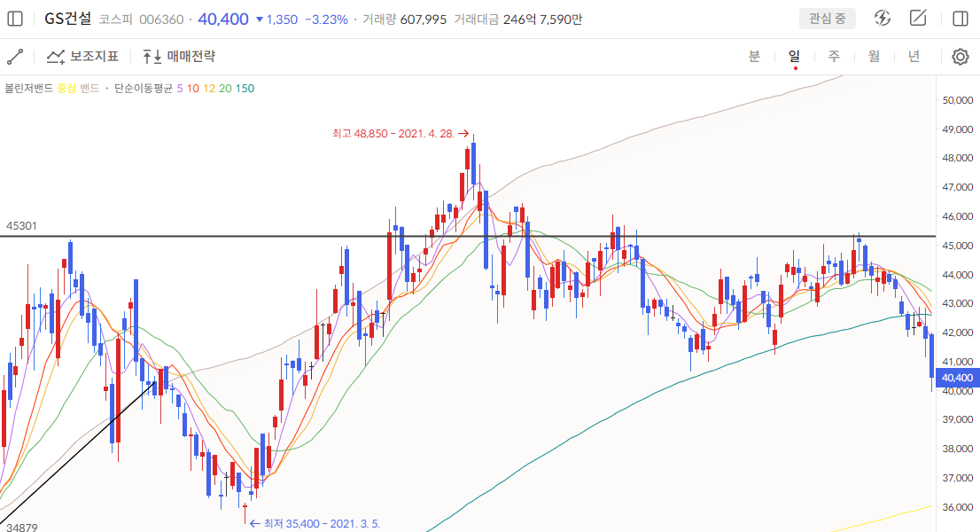Click the 최고 48,850 high price marker
The height and width of the screenshot is (532, 980).
[400, 133]
